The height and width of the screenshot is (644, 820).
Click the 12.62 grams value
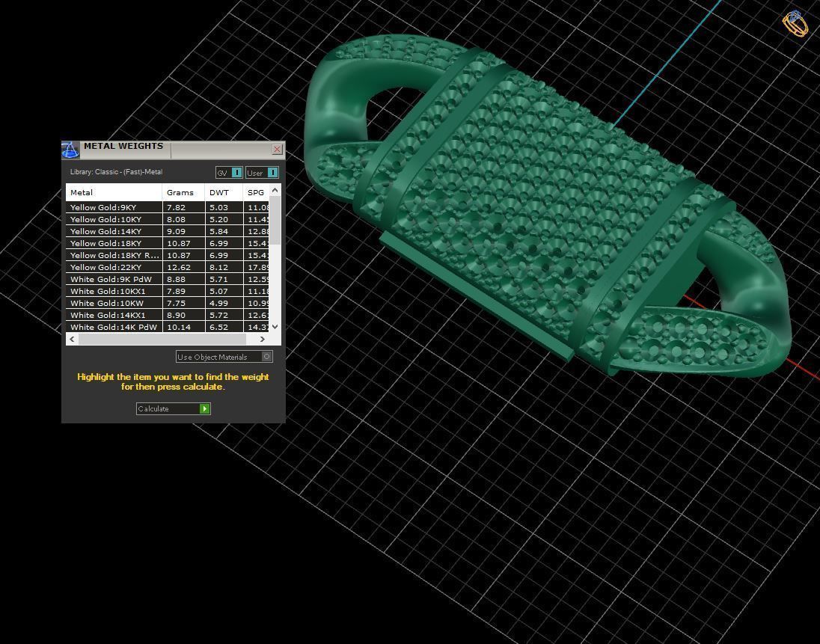tap(178, 268)
